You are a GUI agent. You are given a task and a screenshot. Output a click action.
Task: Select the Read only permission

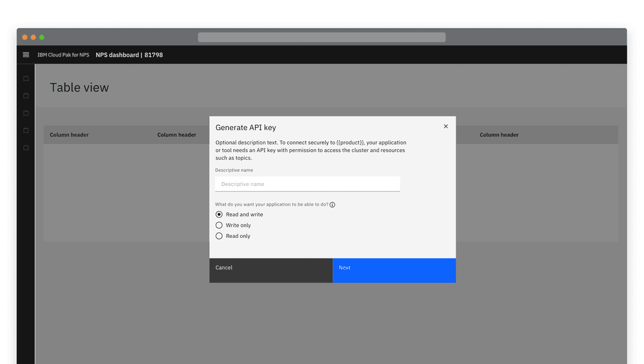tap(219, 236)
